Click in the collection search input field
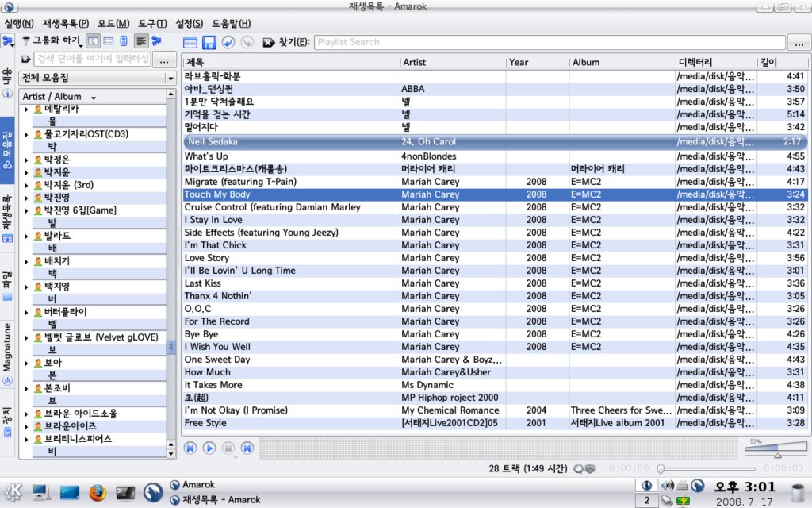812x508 pixels. [x=92, y=59]
